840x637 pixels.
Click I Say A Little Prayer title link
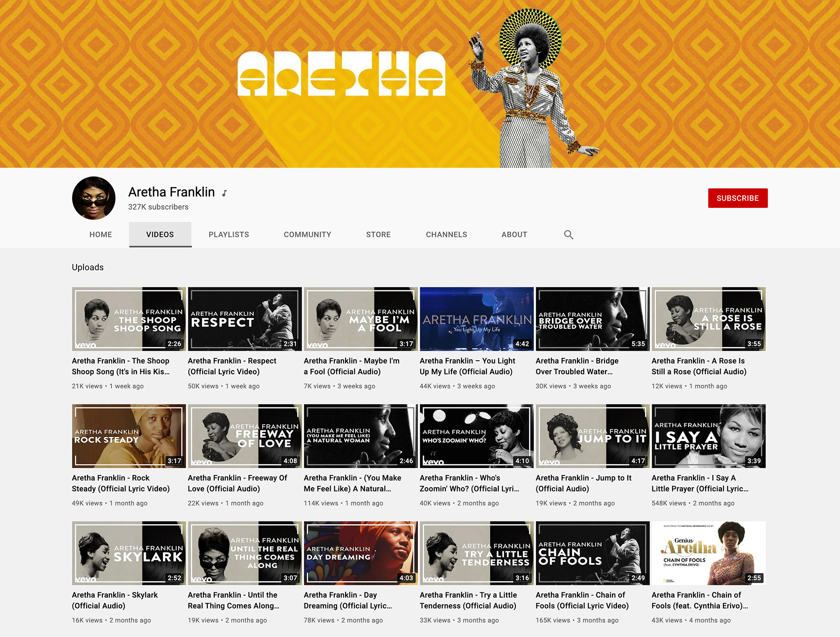coord(700,483)
